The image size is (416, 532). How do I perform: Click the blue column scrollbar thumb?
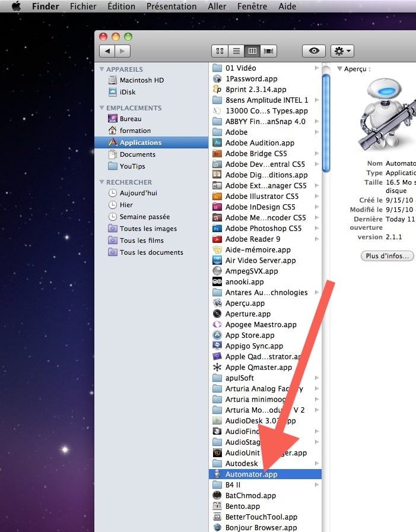pyautogui.click(x=326, y=123)
